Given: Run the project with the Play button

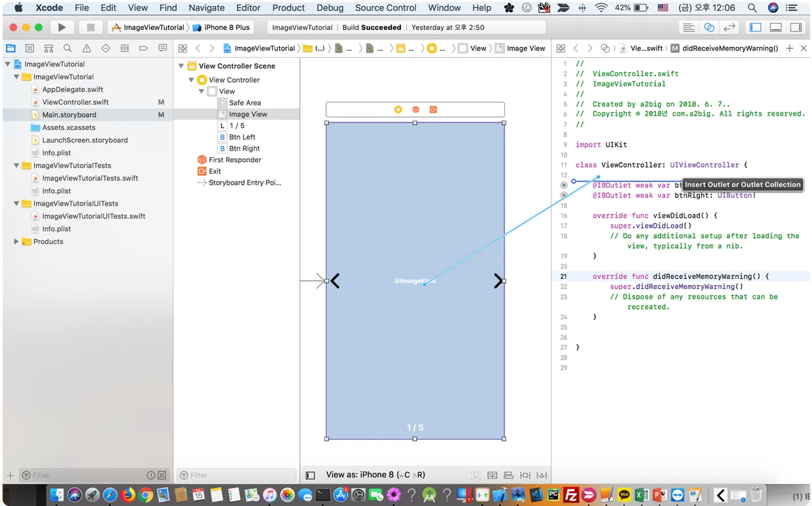Looking at the screenshot, I should (x=62, y=27).
